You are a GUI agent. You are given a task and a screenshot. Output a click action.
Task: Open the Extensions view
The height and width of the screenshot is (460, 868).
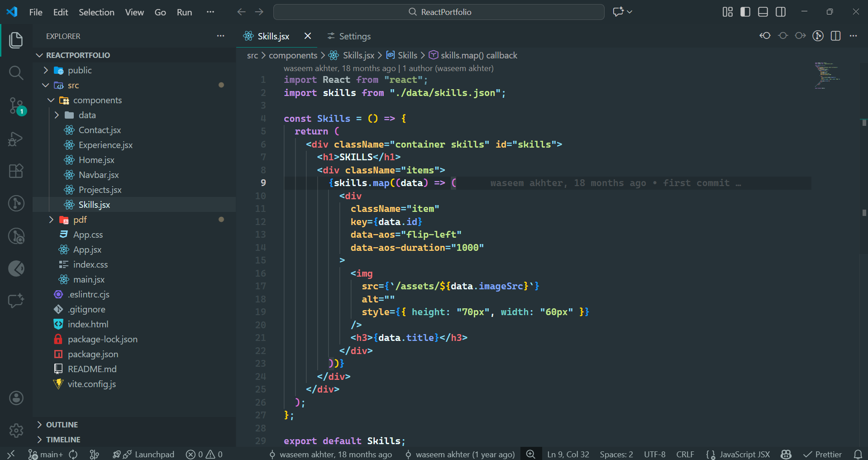[16, 171]
